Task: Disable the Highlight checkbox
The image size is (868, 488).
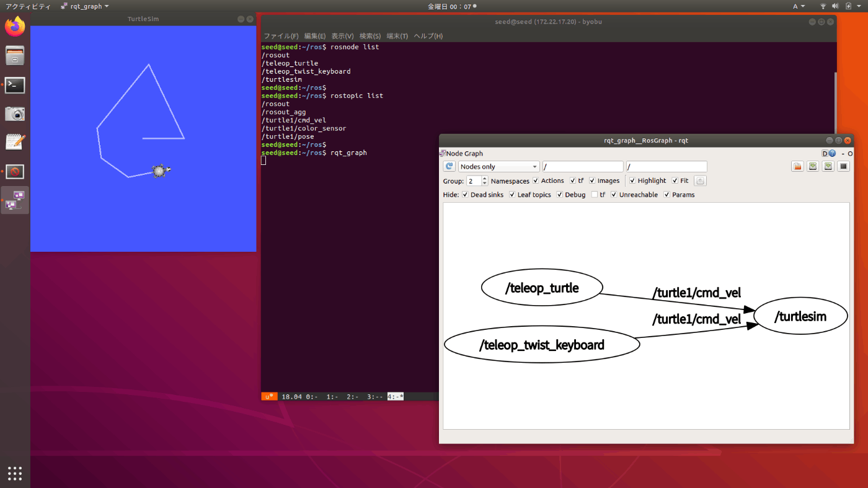Action: pyautogui.click(x=632, y=180)
